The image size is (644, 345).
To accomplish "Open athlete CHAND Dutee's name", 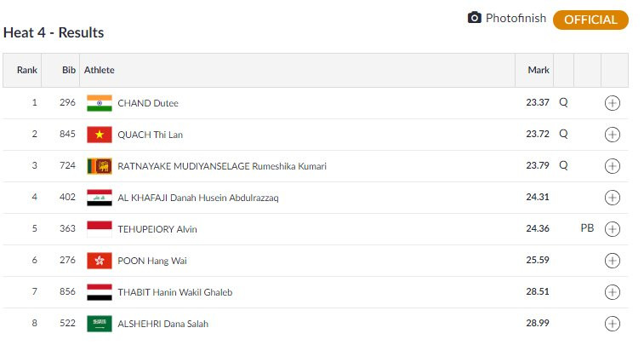I will [x=147, y=103].
